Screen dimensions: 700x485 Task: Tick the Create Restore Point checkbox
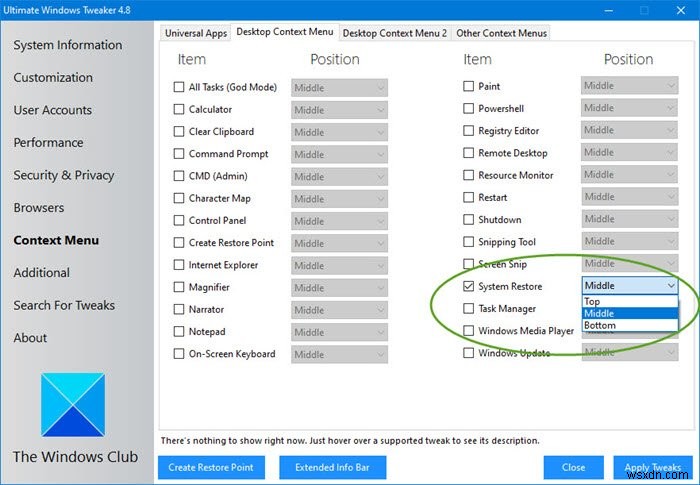pos(179,242)
